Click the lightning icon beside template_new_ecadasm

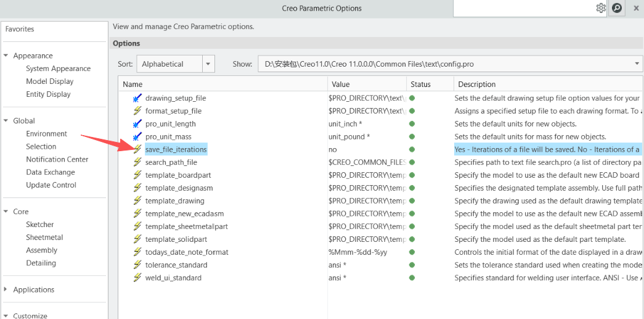pos(137,213)
